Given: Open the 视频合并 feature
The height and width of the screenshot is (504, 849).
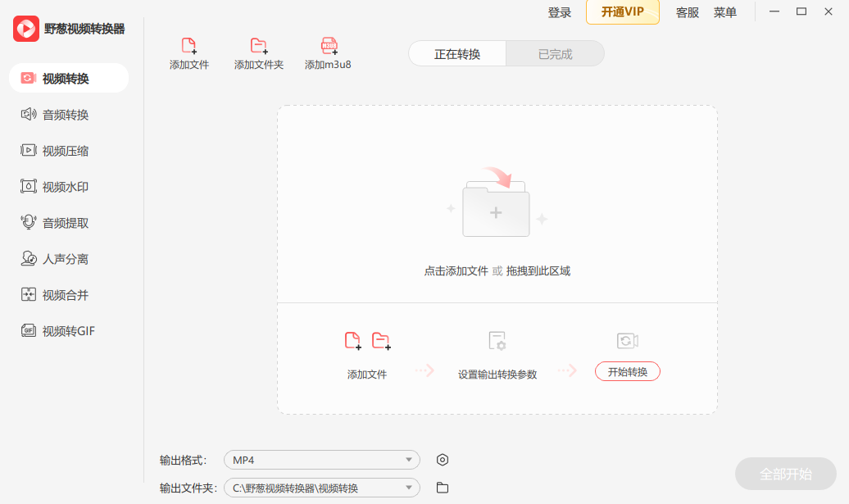Looking at the screenshot, I should (57, 294).
